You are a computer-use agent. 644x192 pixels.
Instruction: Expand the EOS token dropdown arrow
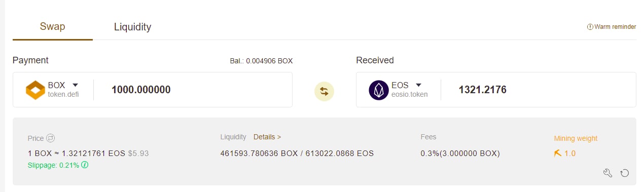(419, 85)
